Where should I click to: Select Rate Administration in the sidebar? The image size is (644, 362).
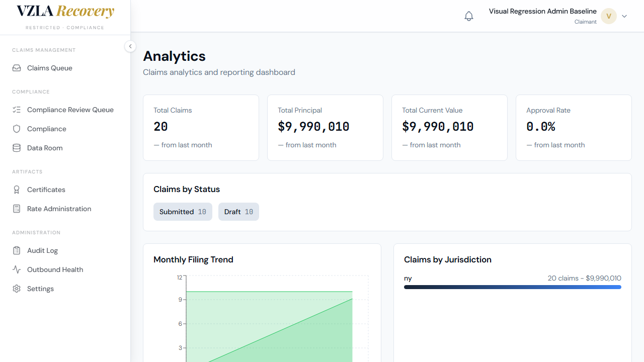65,209
